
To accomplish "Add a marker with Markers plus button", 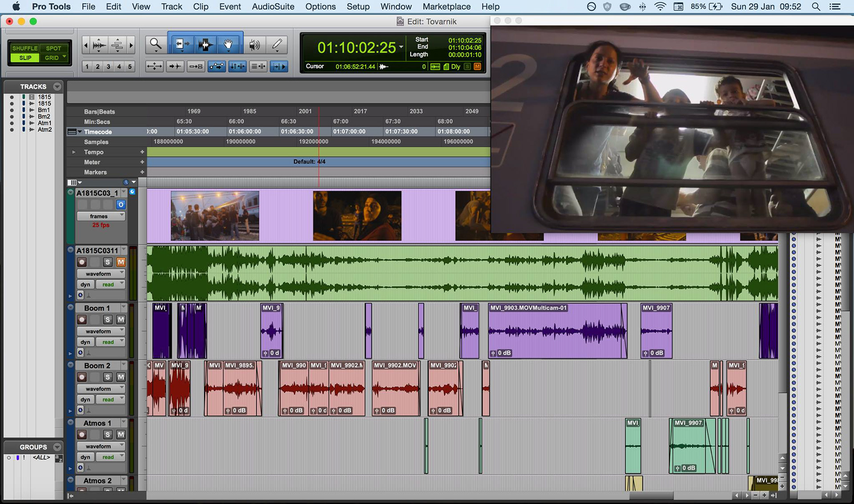I will pos(142,172).
